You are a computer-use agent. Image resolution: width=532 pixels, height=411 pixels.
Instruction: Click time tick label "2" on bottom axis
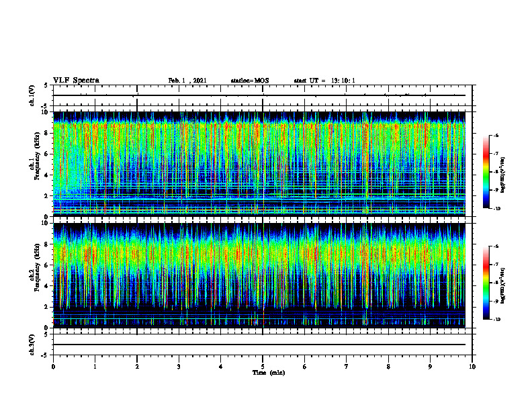coord(137,367)
